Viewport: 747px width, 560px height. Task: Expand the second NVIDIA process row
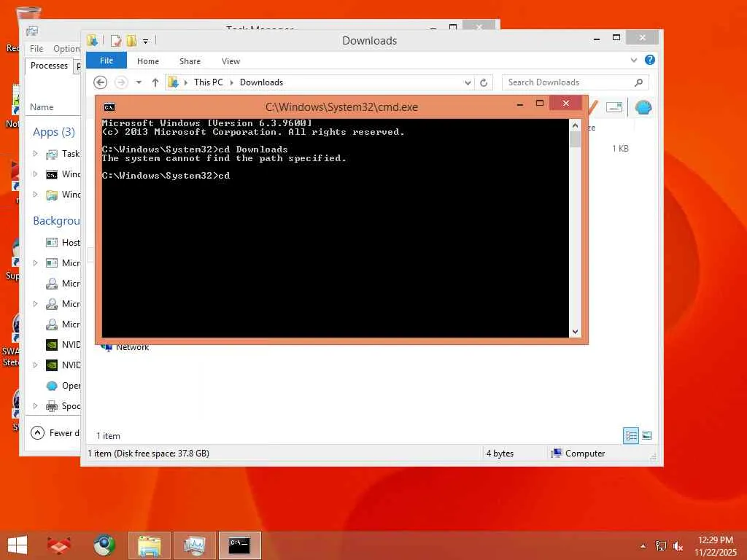[x=35, y=365]
